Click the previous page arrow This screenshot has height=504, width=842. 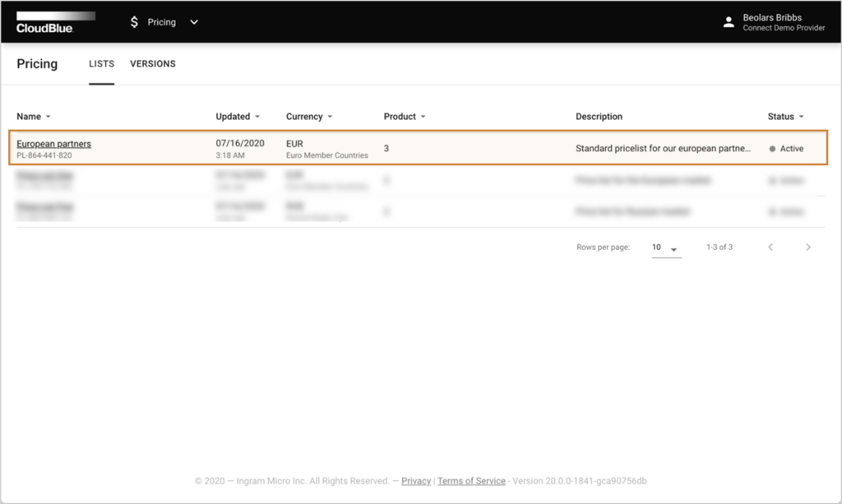click(x=770, y=247)
